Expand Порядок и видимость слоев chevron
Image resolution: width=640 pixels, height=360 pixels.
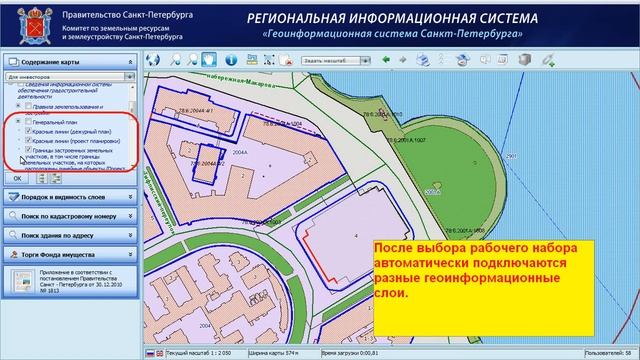130,197
